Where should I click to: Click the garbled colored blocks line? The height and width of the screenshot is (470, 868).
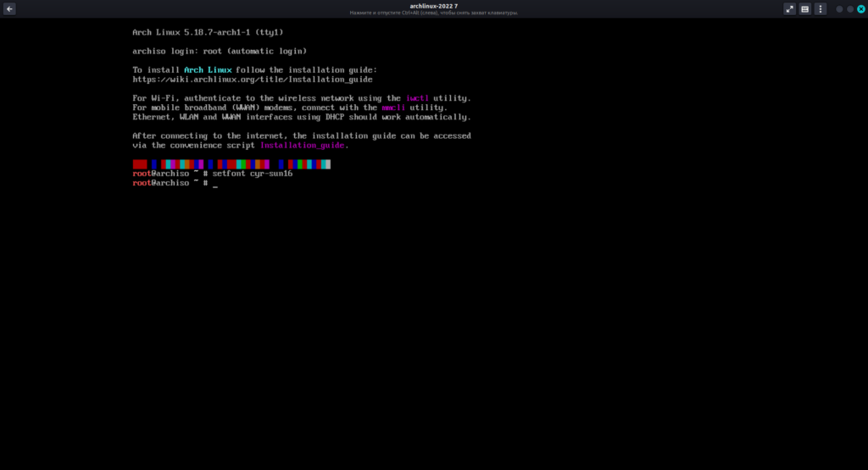click(231, 164)
